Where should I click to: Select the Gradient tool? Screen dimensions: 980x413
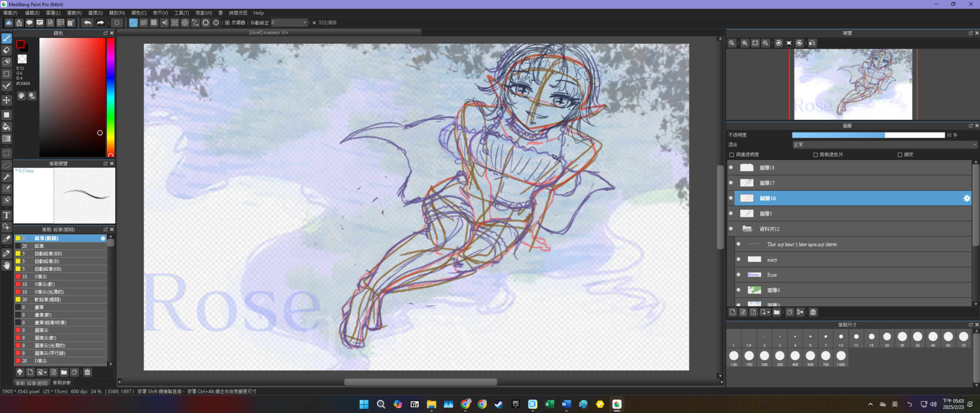[x=7, y=139]
